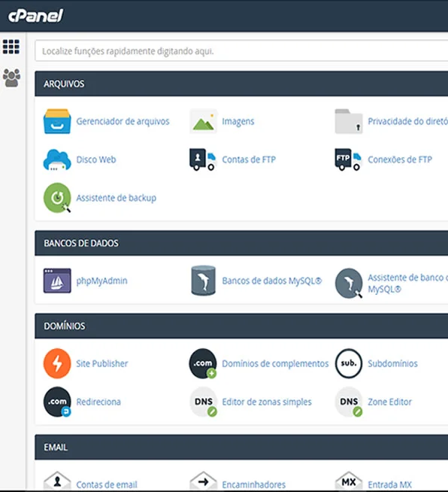Click the Bancos de dados MySQL link

[x=272, y=281]
